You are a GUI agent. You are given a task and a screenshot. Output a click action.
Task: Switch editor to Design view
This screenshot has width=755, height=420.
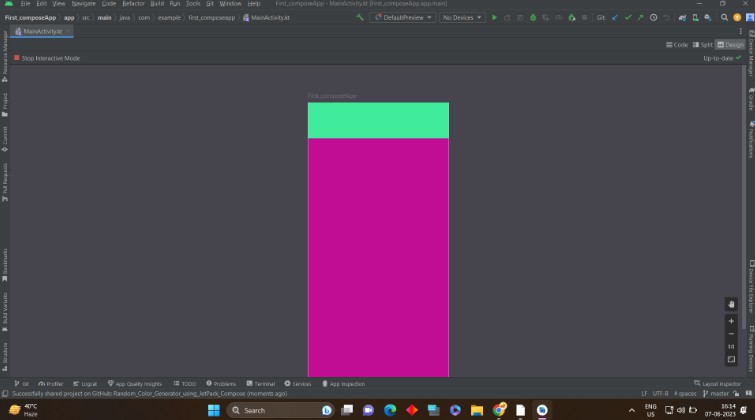click(730, 45)
